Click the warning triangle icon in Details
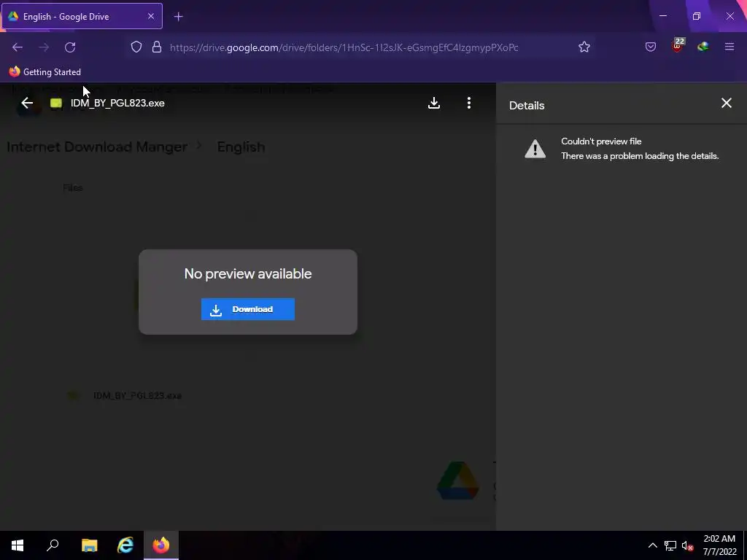The image size is (747, 560). click(535, 149)
